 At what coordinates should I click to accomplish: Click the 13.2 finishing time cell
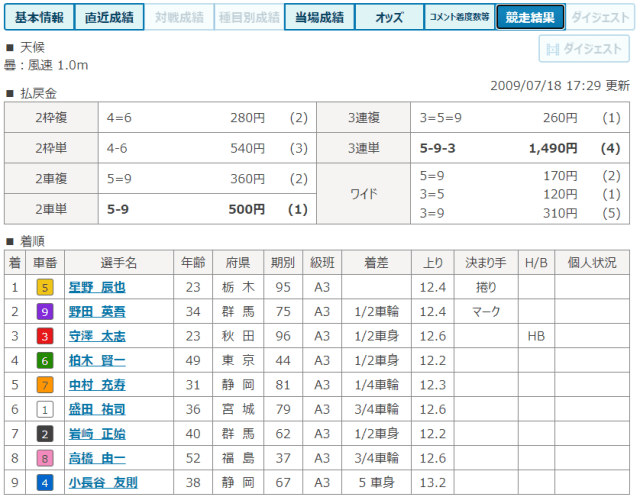coord(433,483)
